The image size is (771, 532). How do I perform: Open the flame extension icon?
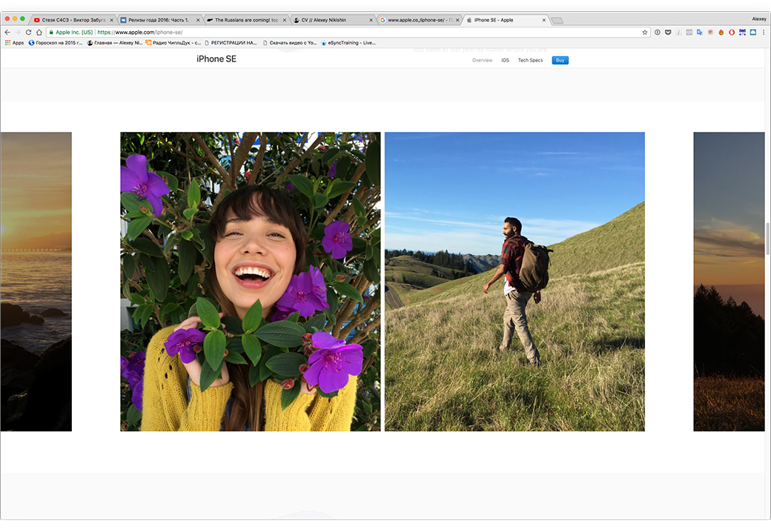click(721, 33)
